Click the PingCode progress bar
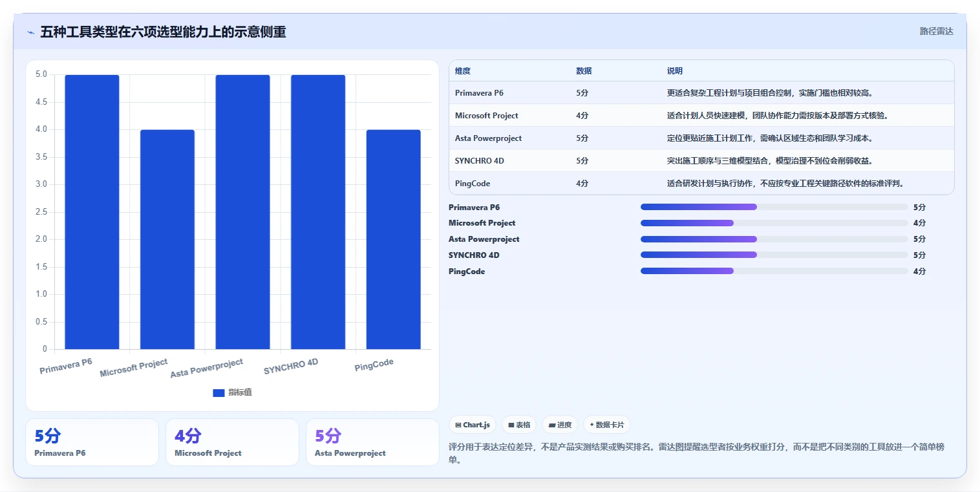The image size is (980, 492). pyautogui.click(x=774, y=272)
